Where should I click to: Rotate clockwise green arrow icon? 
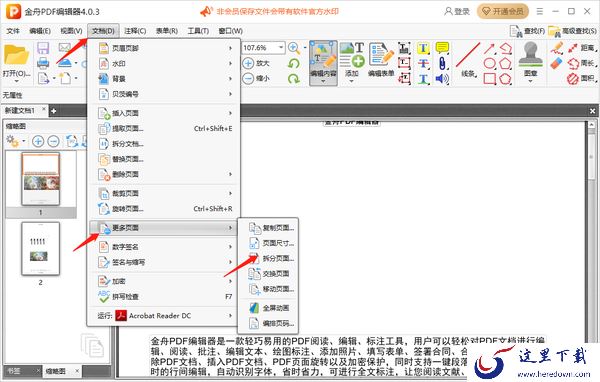tap(294, 78)
